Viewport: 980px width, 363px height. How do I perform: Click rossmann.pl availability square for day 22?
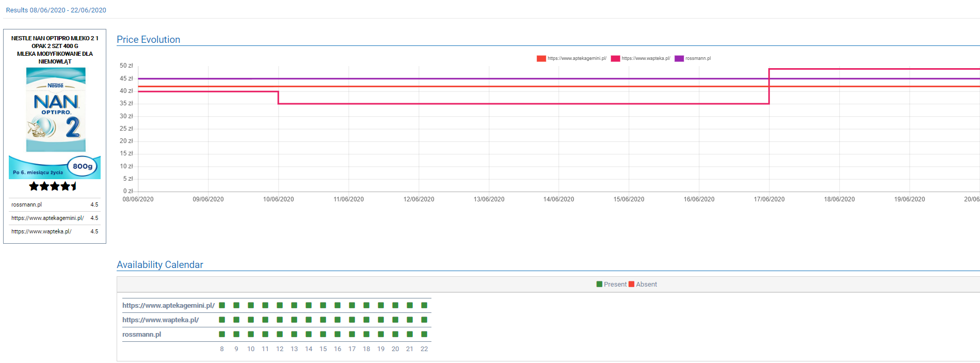[x=424, y=334]
